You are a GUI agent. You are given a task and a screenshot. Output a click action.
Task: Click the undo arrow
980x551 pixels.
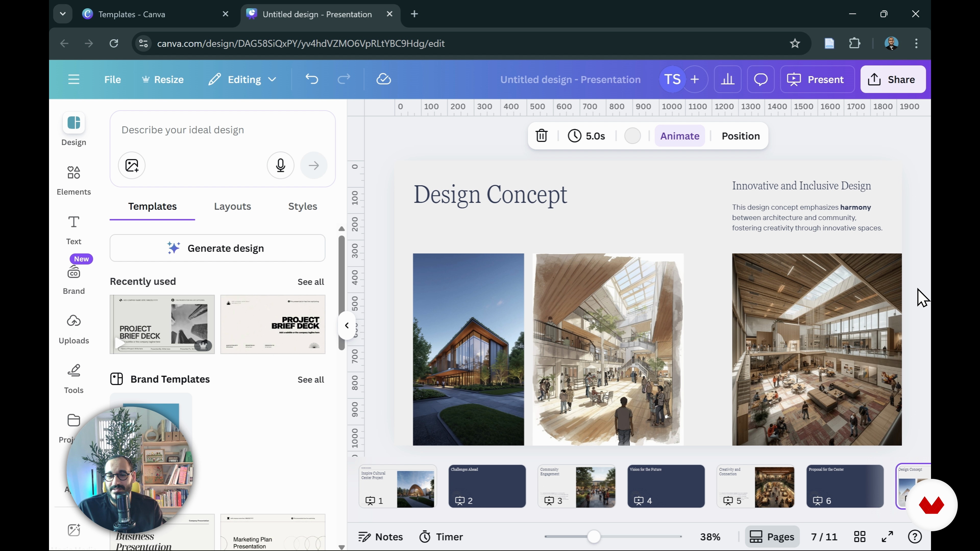click(312, 80)
